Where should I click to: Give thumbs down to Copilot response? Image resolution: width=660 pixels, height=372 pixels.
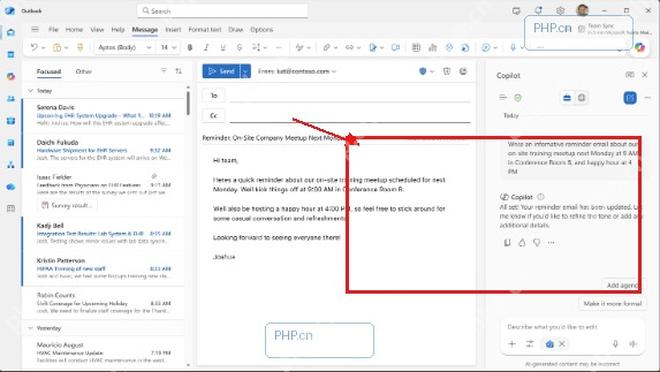(537, 242)
